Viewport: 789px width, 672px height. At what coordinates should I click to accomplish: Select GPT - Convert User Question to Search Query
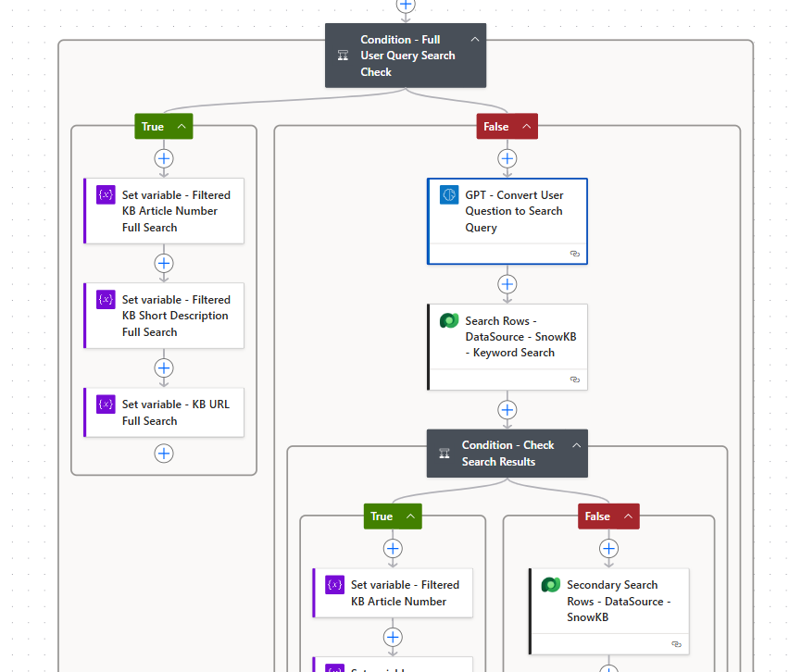point(507,221)
